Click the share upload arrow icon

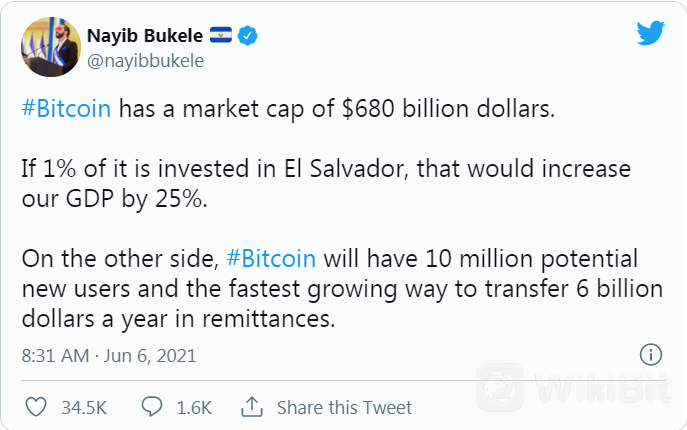point(252,407)
